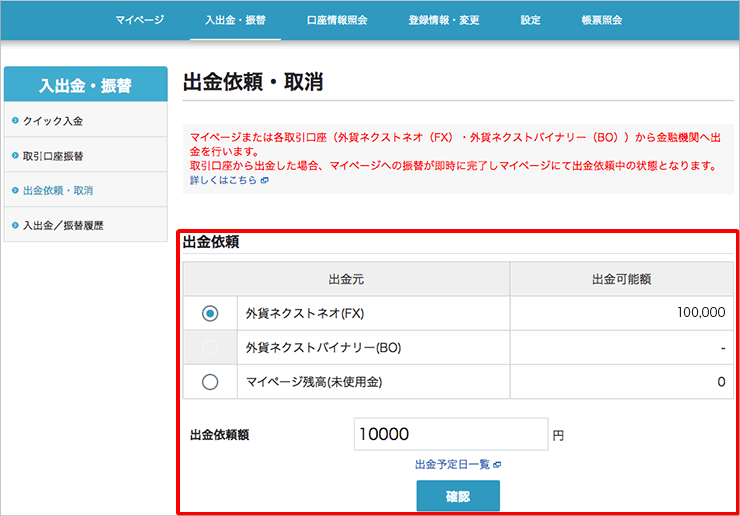Choose マイページ残高(未使用金) radio button
This screenshot has height=516, width=740.
tap(210, 381)
